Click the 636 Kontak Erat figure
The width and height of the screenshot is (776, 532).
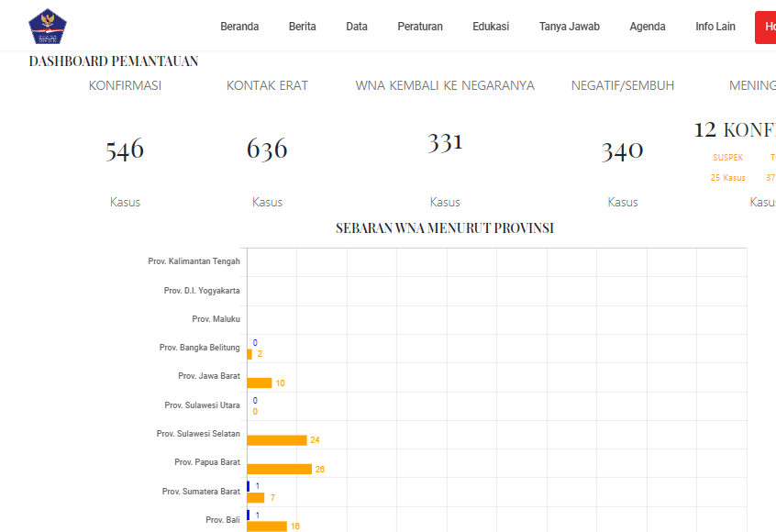267,150
